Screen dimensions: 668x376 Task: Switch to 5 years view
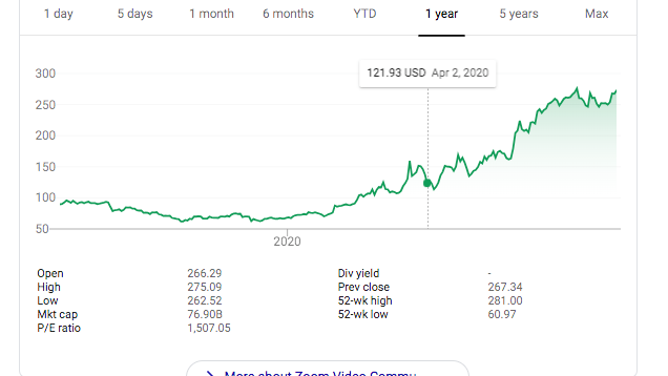pyautogui.click(x=518, y=14)
